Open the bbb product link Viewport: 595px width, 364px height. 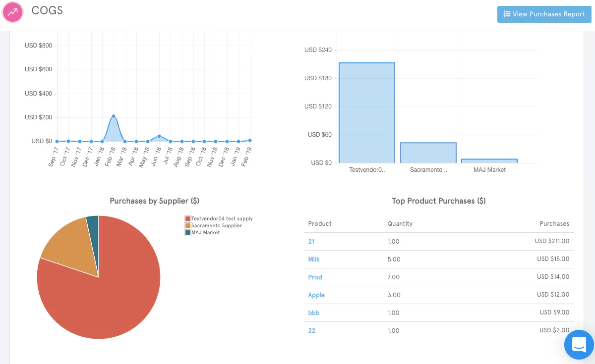click(314, 313)
